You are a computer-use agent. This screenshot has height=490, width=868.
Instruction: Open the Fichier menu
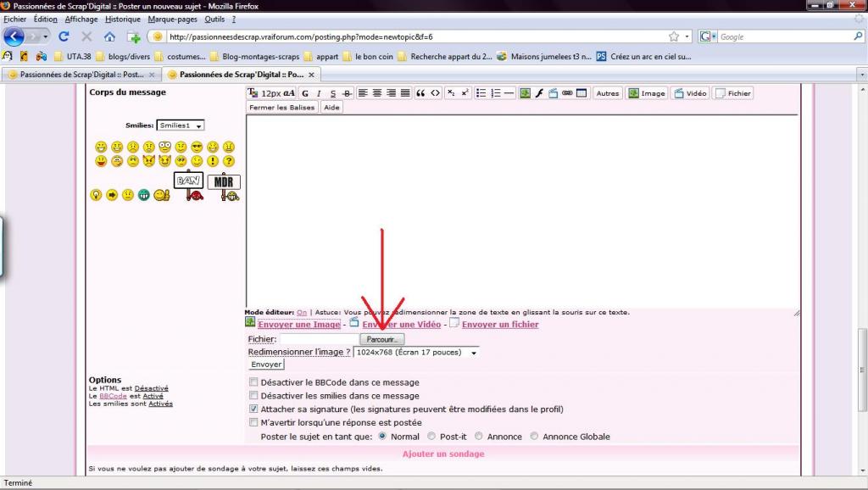click(15, 19)
